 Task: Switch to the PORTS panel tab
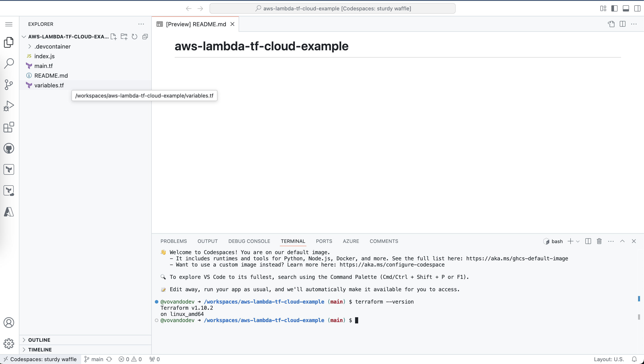click(324, 241)
